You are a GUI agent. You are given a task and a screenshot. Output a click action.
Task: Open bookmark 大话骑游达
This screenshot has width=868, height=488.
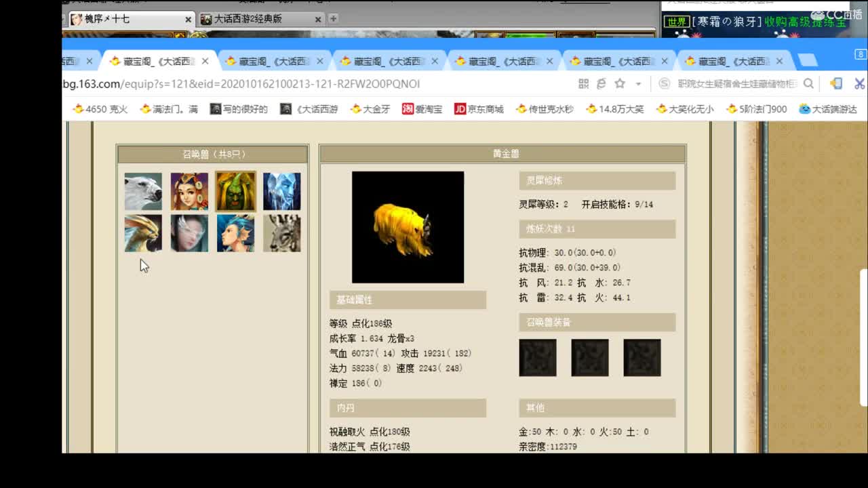point(828,109)
